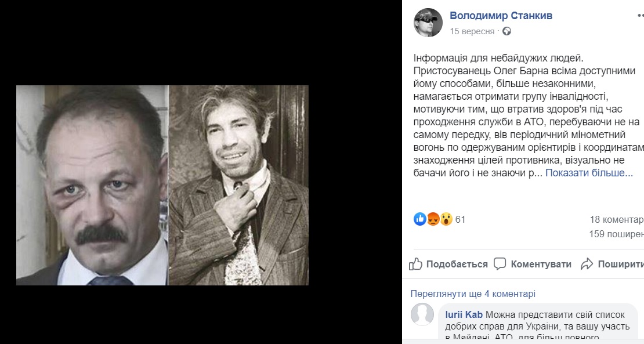Click the angry reaction emoji icon
644x344 pixels.
coord(433,219)
